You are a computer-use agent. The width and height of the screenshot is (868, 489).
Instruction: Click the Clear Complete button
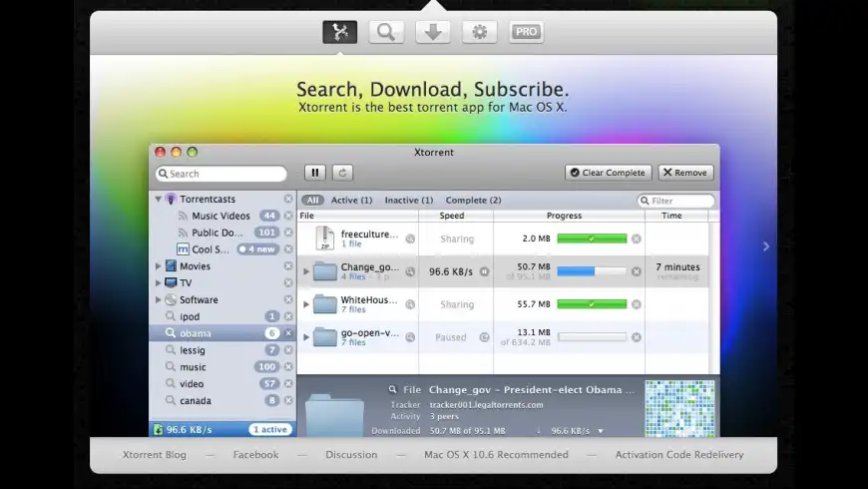pos(608,173)
